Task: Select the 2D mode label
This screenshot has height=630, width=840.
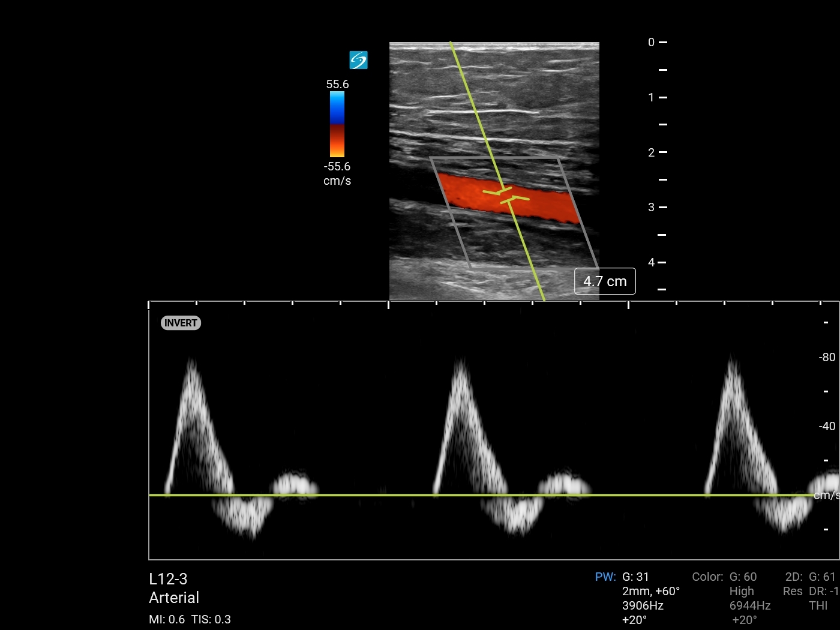Action: [793, 577]
